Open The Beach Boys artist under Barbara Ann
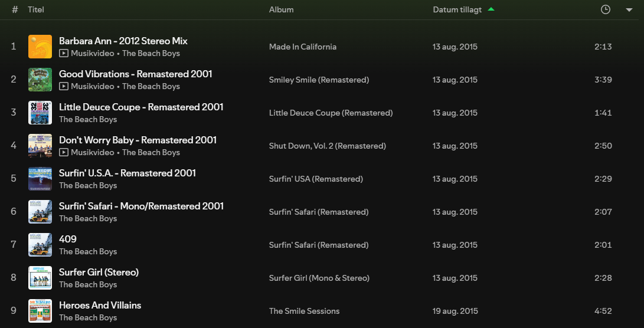 [x=151, y=53]
